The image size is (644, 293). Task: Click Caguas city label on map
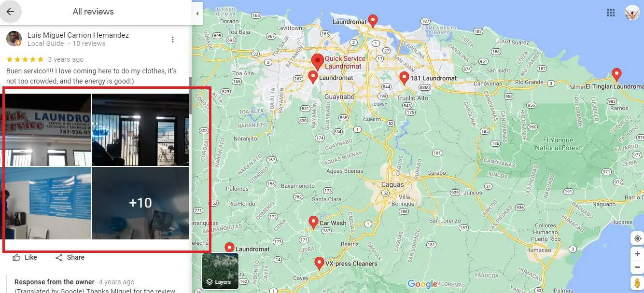(392, 185)
